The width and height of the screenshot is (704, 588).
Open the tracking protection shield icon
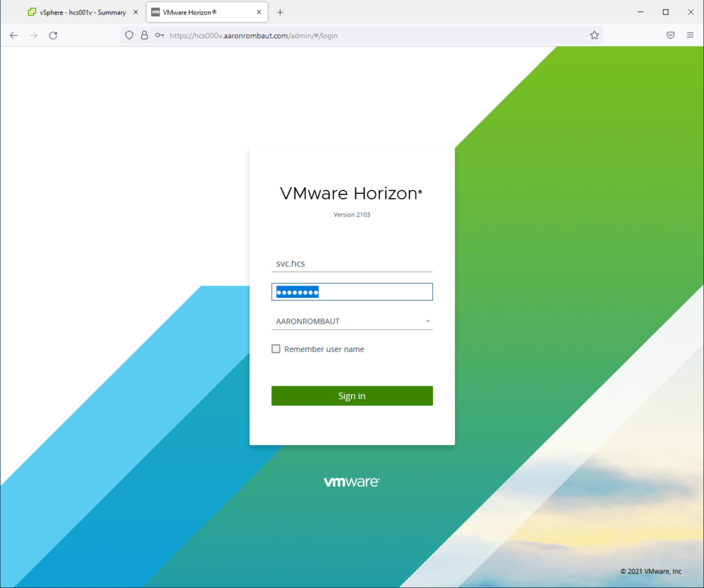tap(129, 35)
